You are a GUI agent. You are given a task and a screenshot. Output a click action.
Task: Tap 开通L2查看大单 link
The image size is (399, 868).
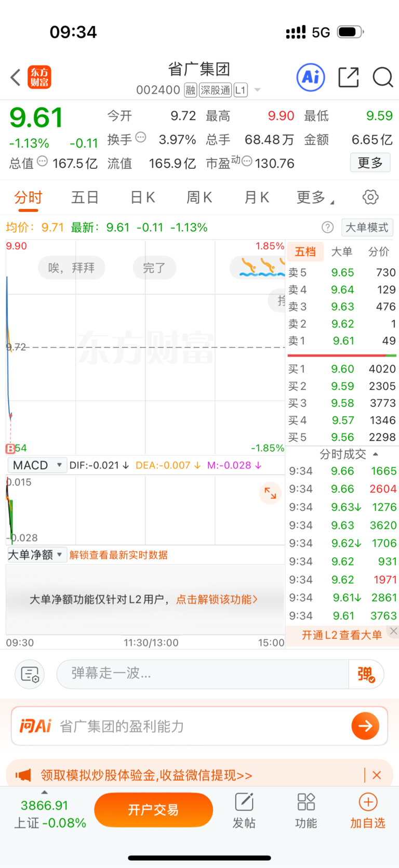(x=342, y=635)
